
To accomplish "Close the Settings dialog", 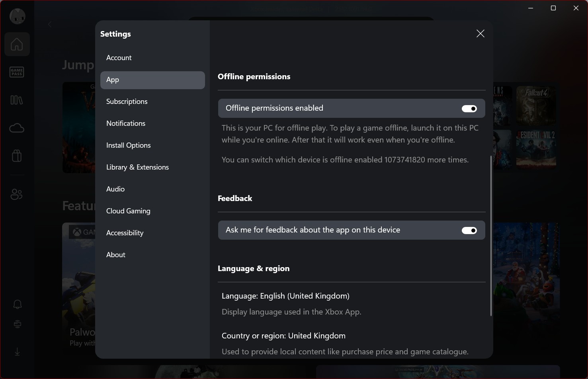I will point(480,34).
